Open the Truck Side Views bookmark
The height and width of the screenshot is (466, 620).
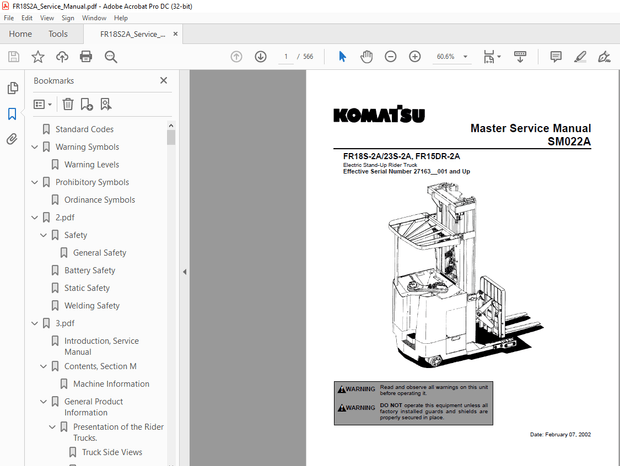point(112,452)
